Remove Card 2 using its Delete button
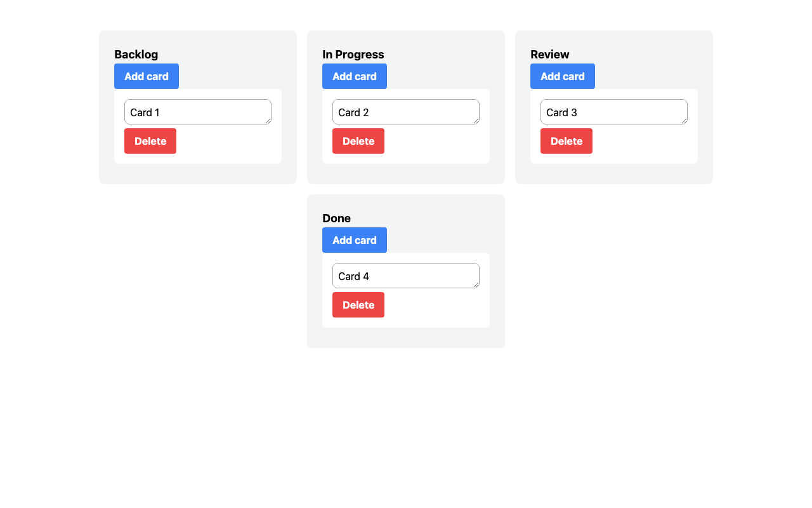Image resolution: width=812 pixels, height=508 pixels. tap(358, 141)
